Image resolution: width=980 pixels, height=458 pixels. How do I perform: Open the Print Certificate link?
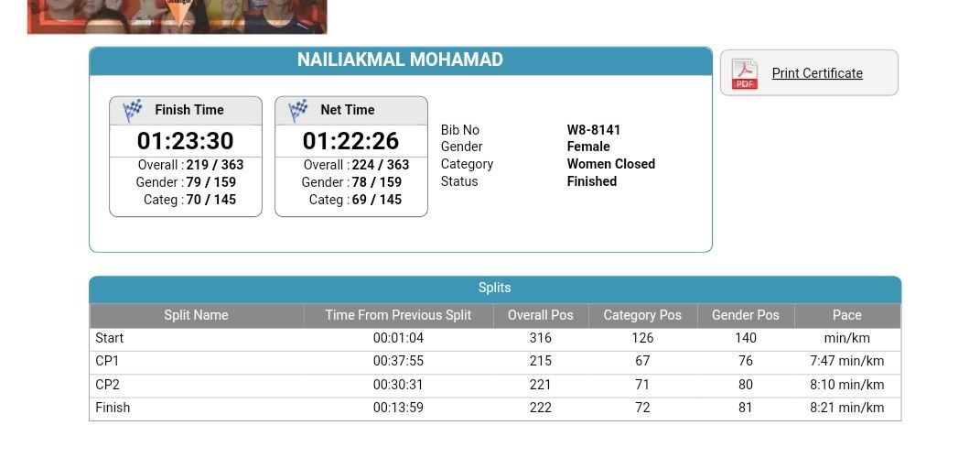click(x=817, y=73)
